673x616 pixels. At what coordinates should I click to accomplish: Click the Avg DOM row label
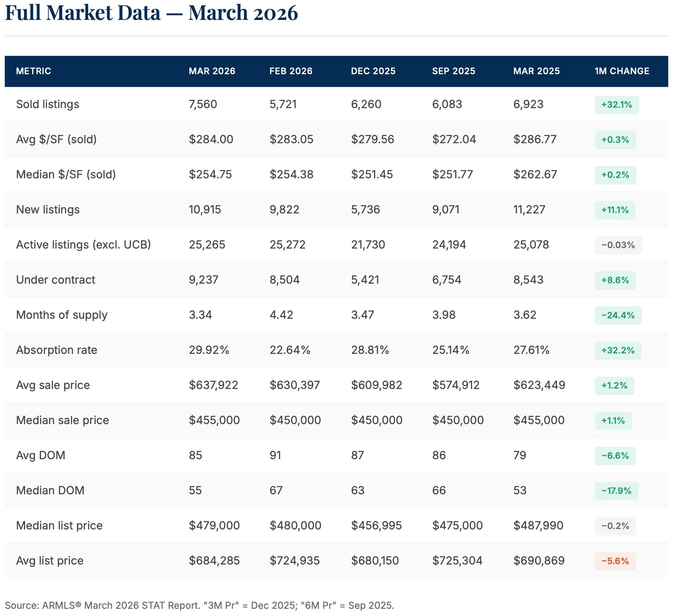click(x=40, y=455)
